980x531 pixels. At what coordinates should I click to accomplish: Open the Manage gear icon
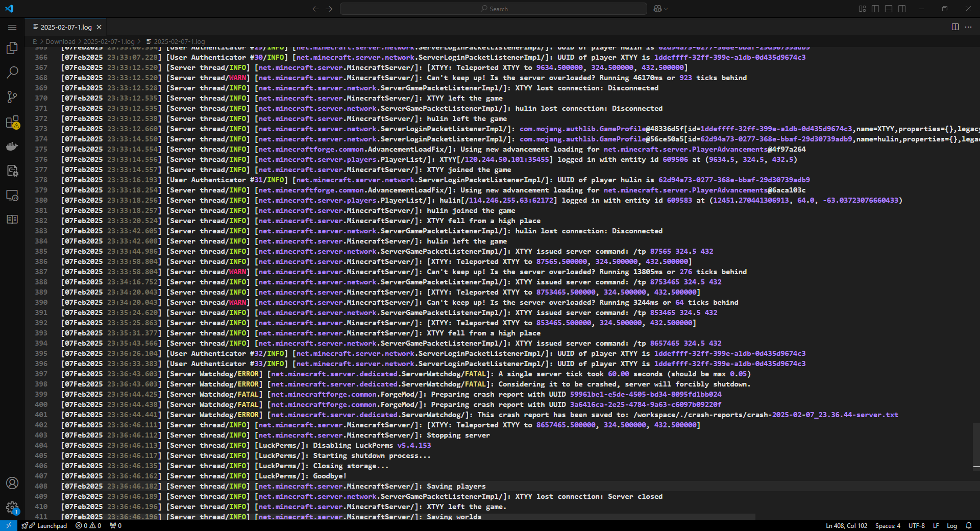pos(12,508)
